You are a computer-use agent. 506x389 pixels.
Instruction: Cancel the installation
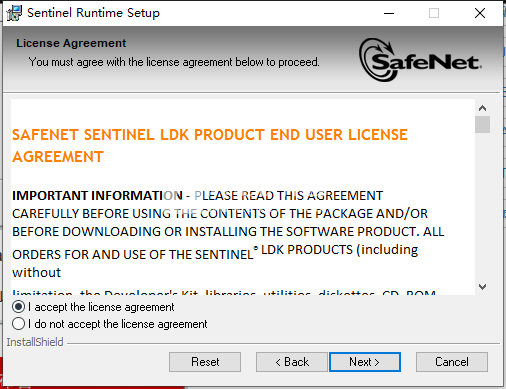click(x=452, y=362)
